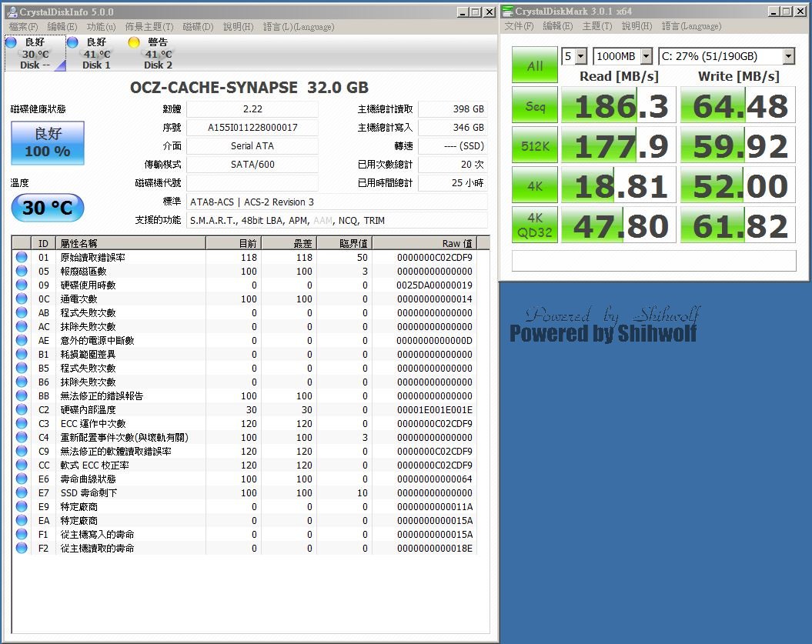Screen dimensions: 812x644
Task: Start all benchmarks with the All button
Action: pos(534,65)
